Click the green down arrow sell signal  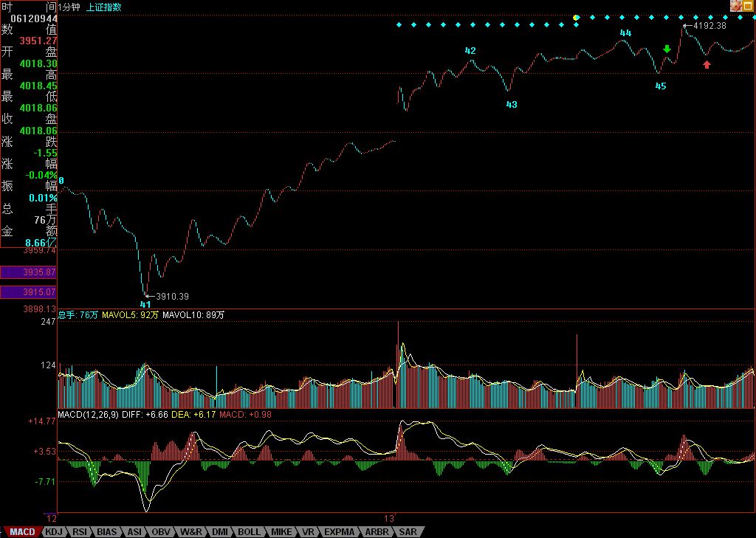click(x=667, y=49)
